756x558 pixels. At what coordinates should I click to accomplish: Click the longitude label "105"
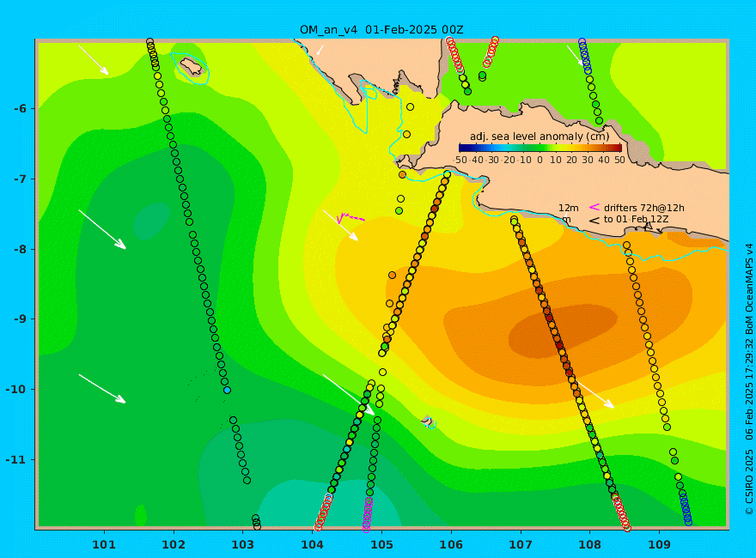click(381, 544)
